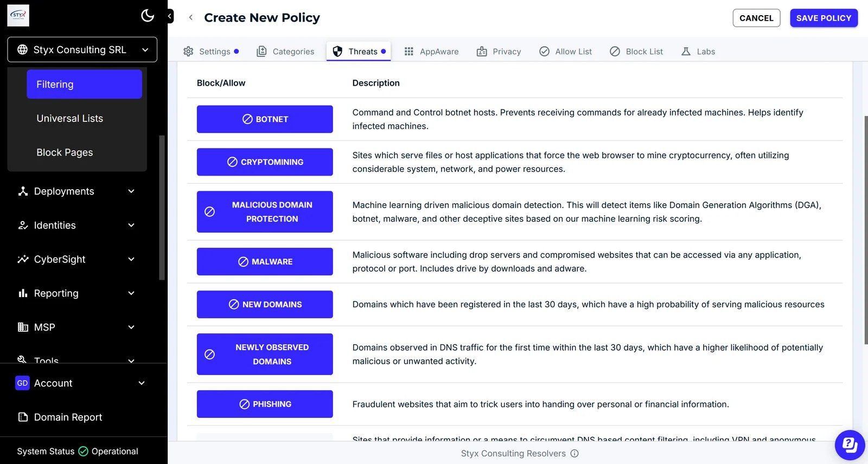Image resolution: width=868 pixels, height=464 pixels.
Task: Toggle Newly Observed Domains blocking
Action: click(265, 355)
